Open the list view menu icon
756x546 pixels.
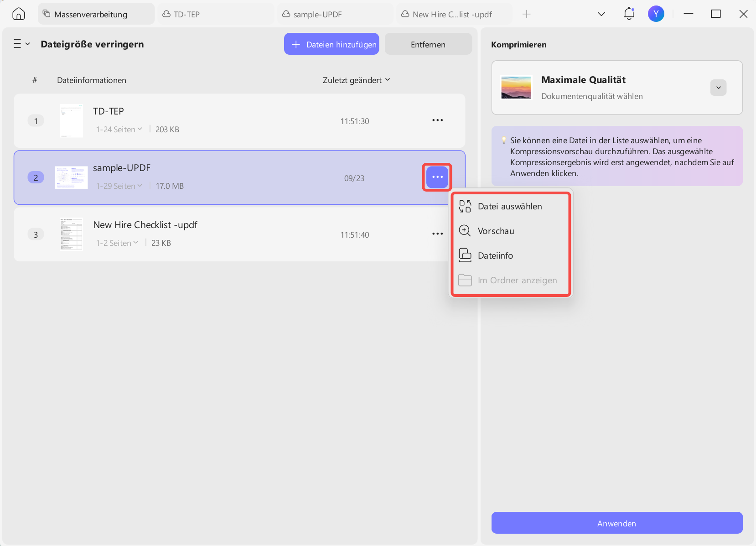pos(21,44)
